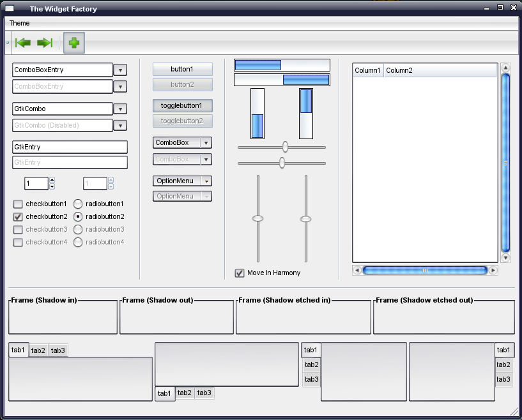Select tab1 in right-tabbed notebook
The image size is (522, 420).
click(x=504, y=350)
